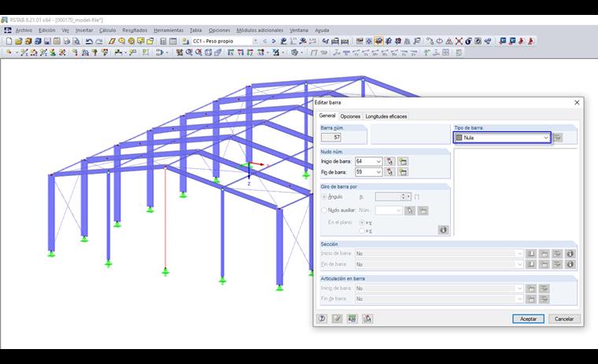This screenshot has width=598, height=364.
Task: Open the Archivo menu
Action: (24, 30)
